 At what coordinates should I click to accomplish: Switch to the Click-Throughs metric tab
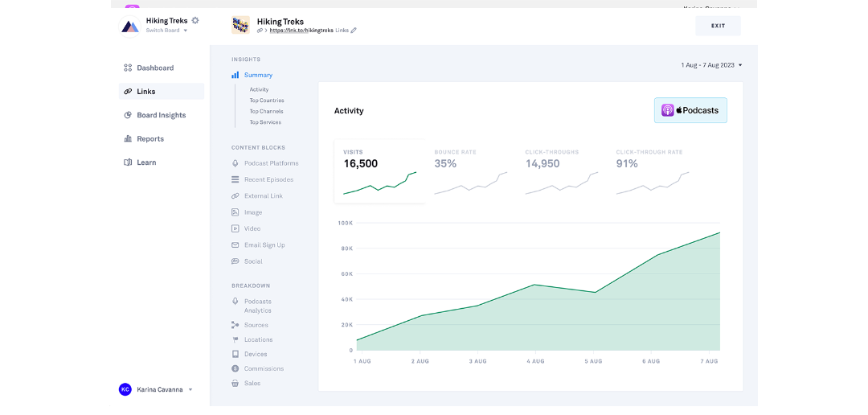coord(562,171)
